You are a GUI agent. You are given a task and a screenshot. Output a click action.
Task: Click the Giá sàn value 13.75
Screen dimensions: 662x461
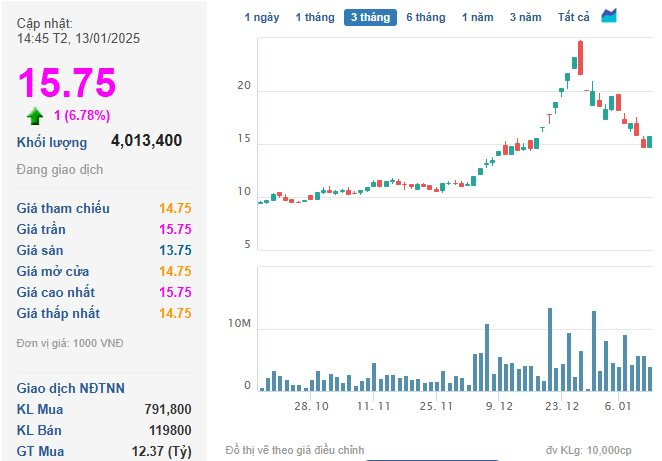coord(175,250)
